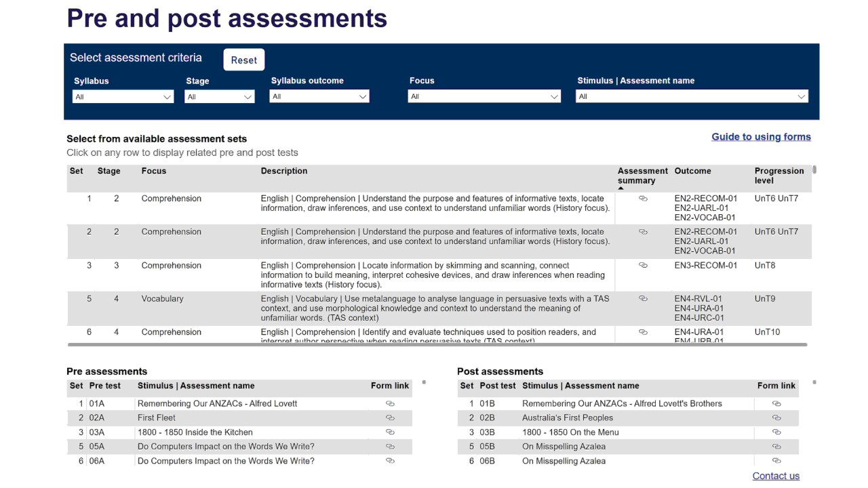Open assessment summary link for set 6

point(643,332)
